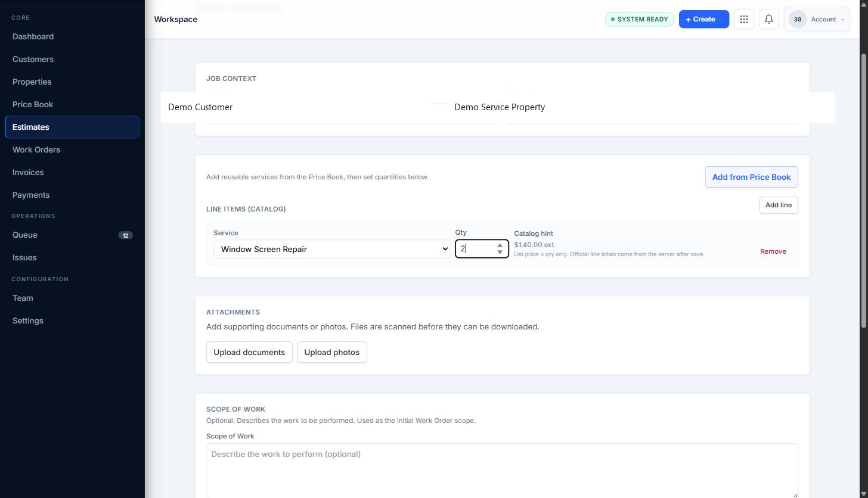Click the Workspace title
Screen dimensions: 868x498
175,19
